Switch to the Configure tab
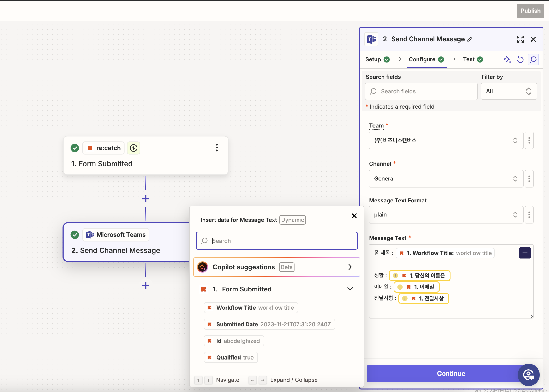The image size is (549, 392). tap(426, 59)
